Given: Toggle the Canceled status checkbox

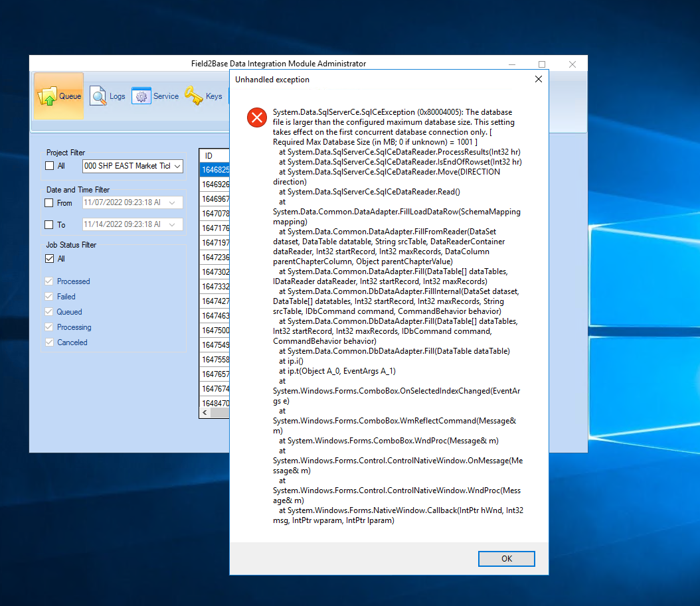Looking at the screenshot, I should click(x=49, y=342).
